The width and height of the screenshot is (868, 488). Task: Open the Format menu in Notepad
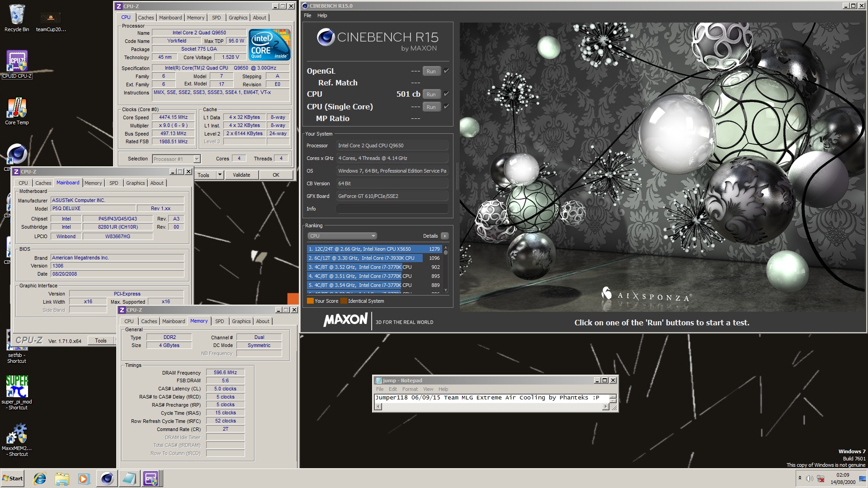coord(410,389)
